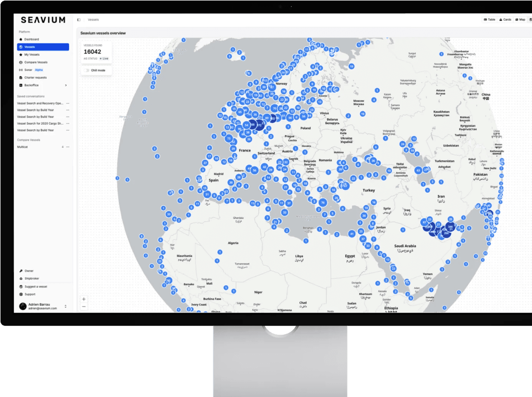Image resolution: width=532 pixels, height=397 pixels.
Task: Switch to Table view tab
Action: [x=489, y=20]
